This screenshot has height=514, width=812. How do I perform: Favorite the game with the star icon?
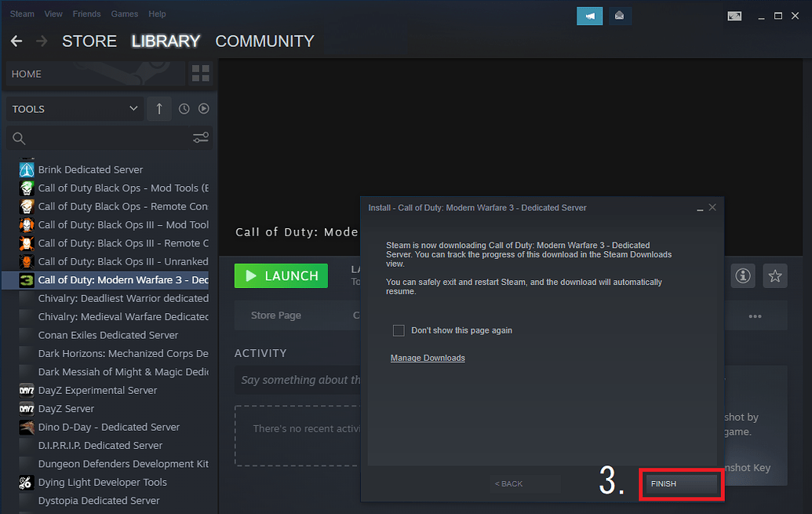coord(775,275)
